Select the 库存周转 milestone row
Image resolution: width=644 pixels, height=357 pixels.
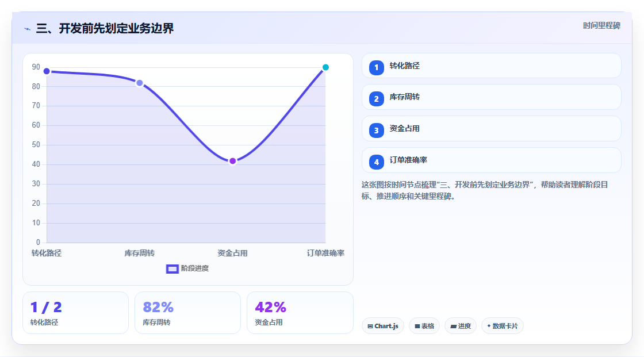click(x=491, y=97)
